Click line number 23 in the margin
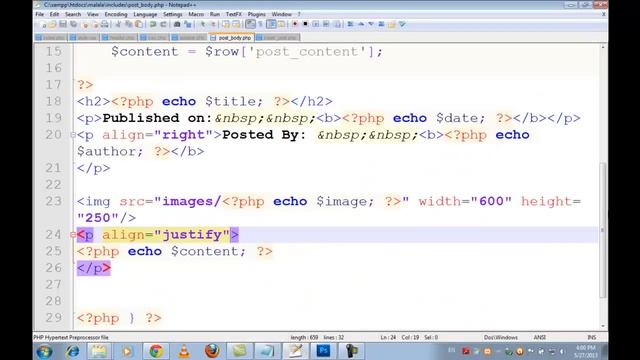This screenshot has width=640, height=360. tap(53, 201)
